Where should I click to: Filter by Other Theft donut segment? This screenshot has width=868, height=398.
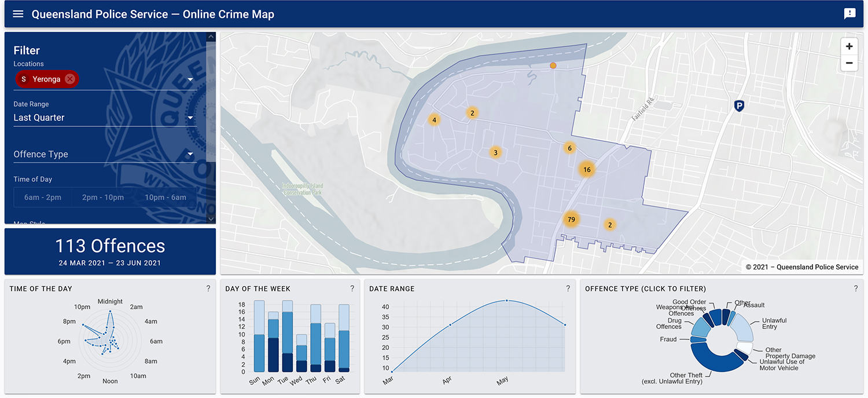pyautogui.click(x=715, y=358)
